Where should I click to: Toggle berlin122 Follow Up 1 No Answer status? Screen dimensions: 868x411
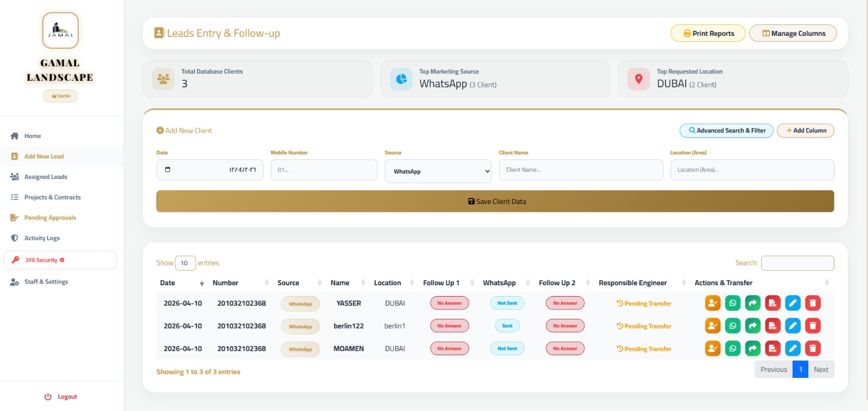[x=449, y=326]
